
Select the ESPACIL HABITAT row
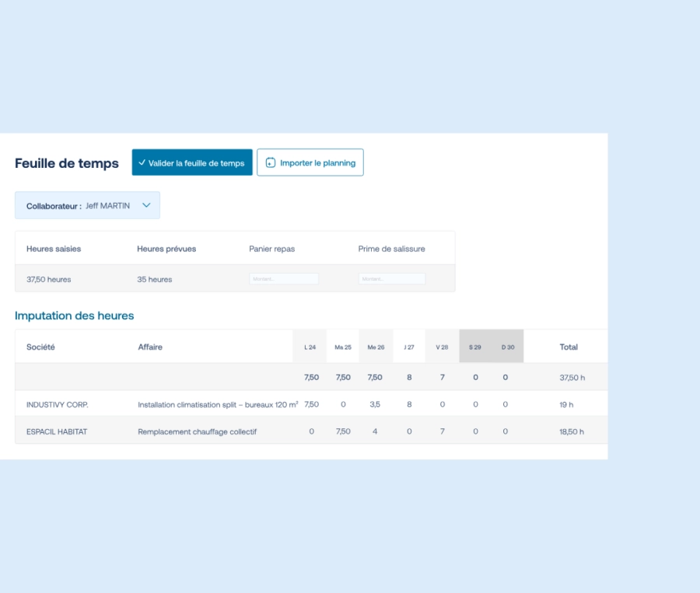[57, 431]
